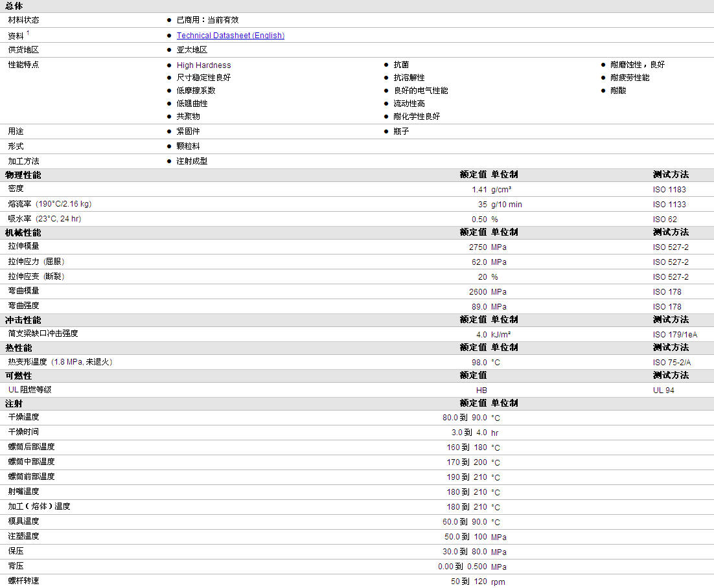
Task: Click the 注射成型 processing method item
Action: click(x=192, y=161)
